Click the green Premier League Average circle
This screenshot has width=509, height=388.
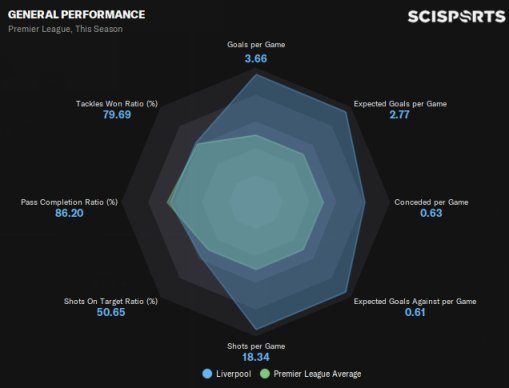point(265,374)
